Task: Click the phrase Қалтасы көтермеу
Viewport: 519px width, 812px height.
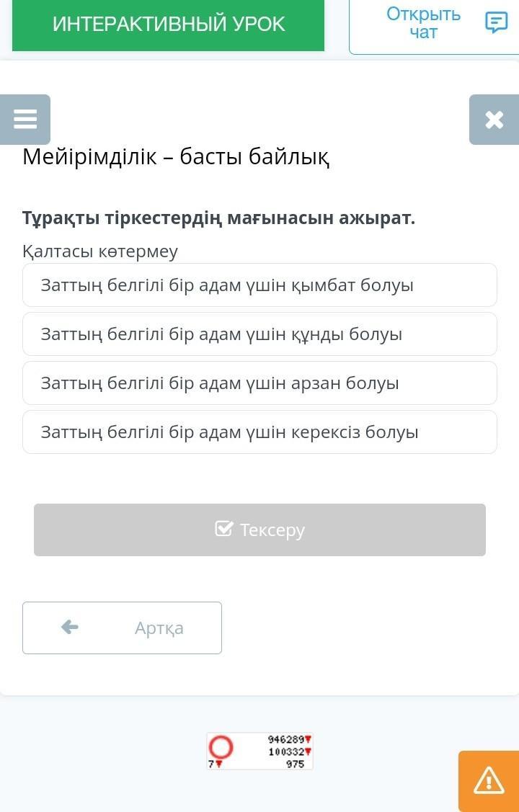Action: [x=100, y=251]
